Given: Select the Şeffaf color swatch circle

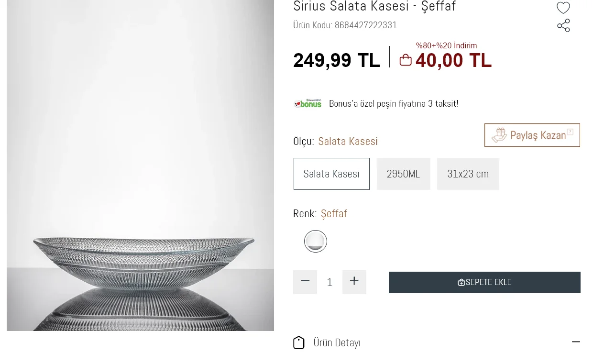Looking at the screenshot, I should click(315, 241).
